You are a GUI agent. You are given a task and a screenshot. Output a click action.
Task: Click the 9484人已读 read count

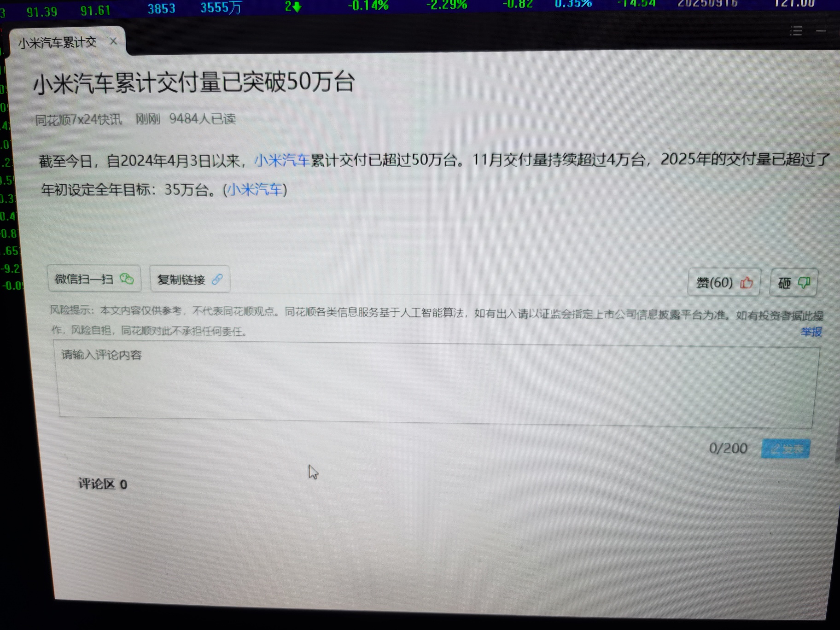click(x=203, y=119)
